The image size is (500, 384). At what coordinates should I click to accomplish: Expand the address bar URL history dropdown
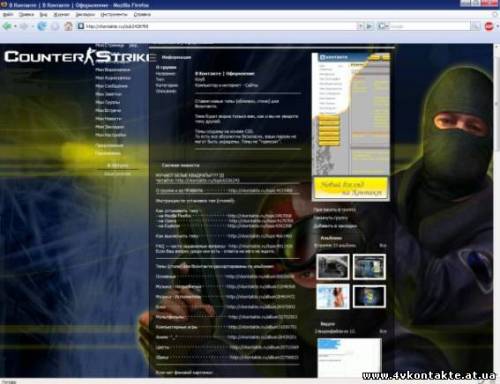pos(360,26)
